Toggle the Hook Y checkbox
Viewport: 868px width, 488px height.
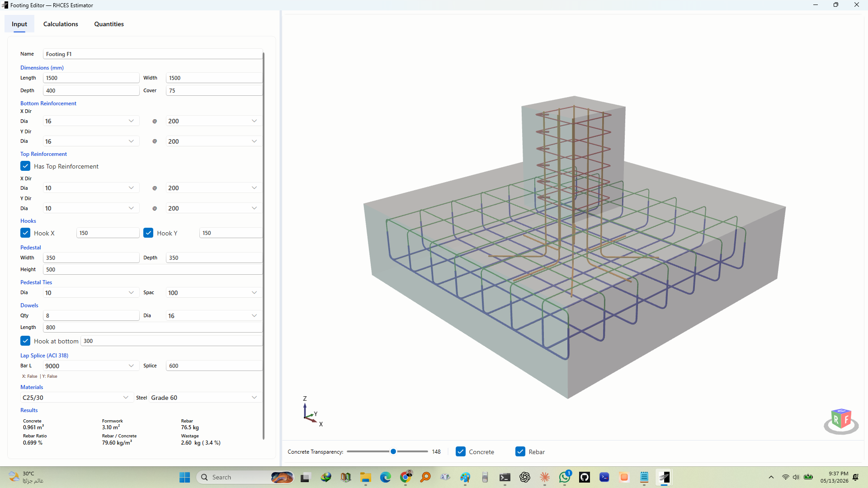[148, 233]
